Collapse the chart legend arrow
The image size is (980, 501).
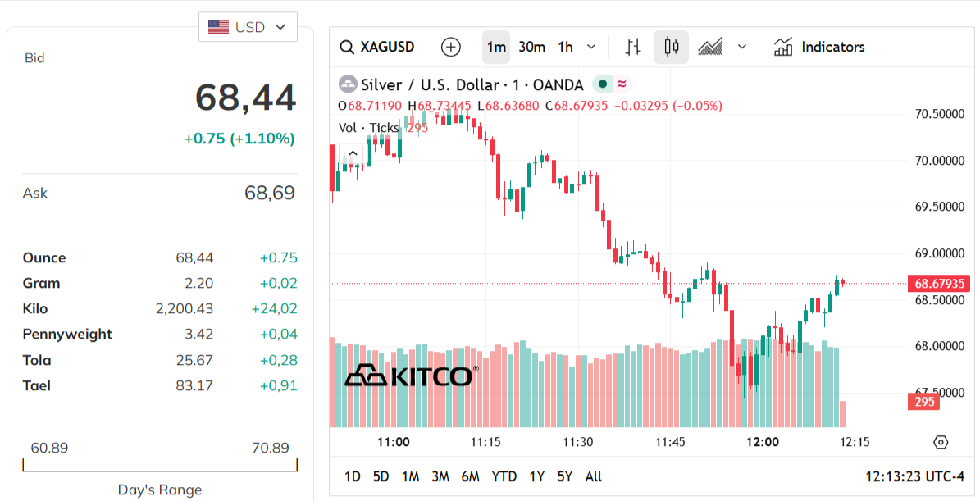352,153
